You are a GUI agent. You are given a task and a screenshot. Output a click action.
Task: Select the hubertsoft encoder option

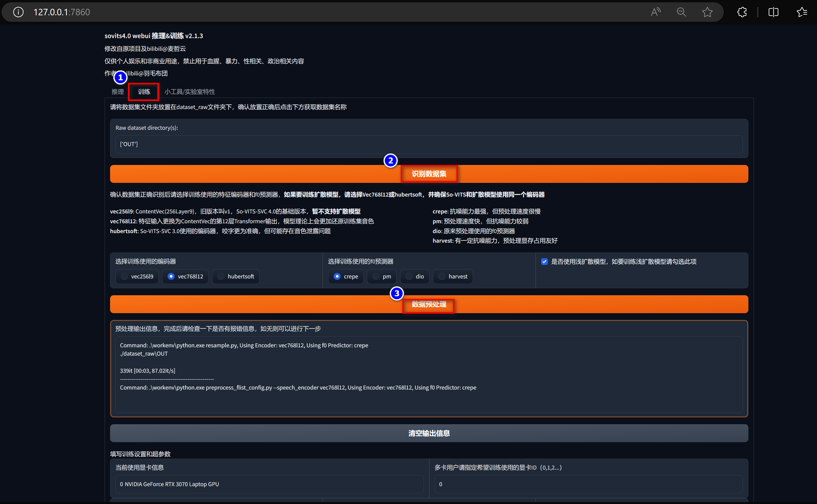tap(221, 276)
